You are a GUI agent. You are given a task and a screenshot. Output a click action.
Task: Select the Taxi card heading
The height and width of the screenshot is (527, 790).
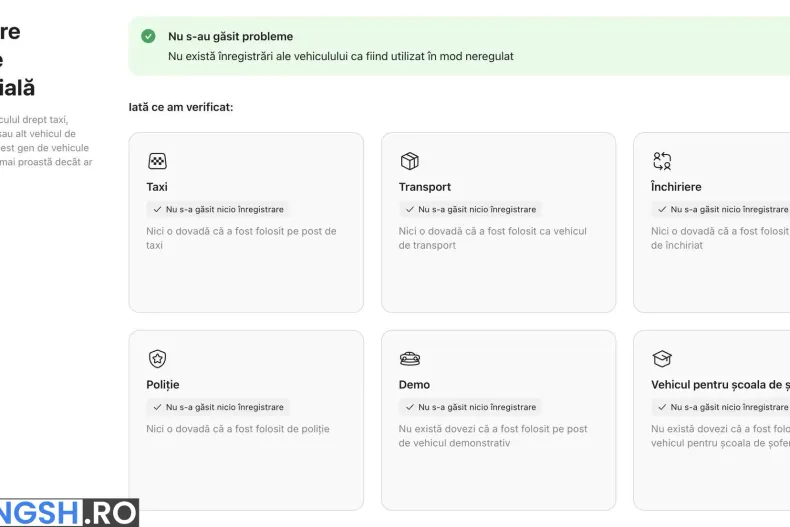(x=157, y=187)
